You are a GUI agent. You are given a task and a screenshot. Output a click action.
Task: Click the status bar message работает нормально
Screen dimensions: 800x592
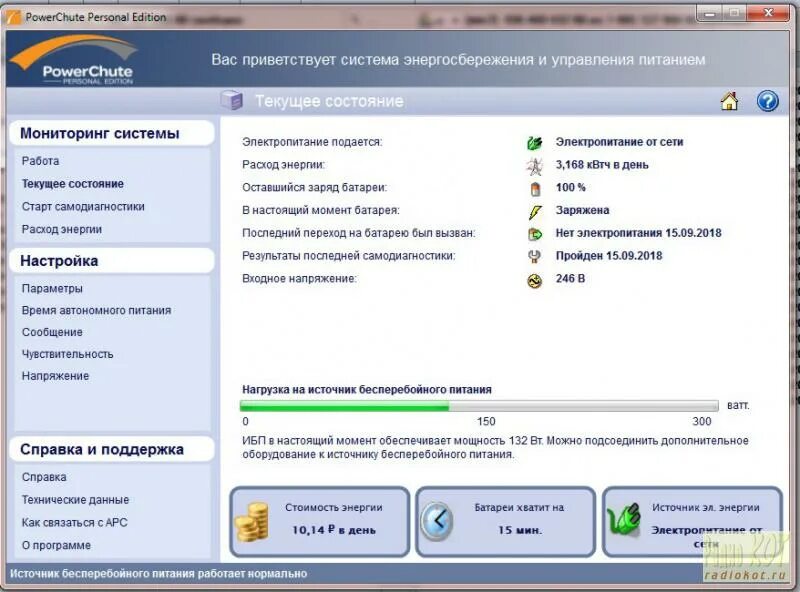(159, 574)
